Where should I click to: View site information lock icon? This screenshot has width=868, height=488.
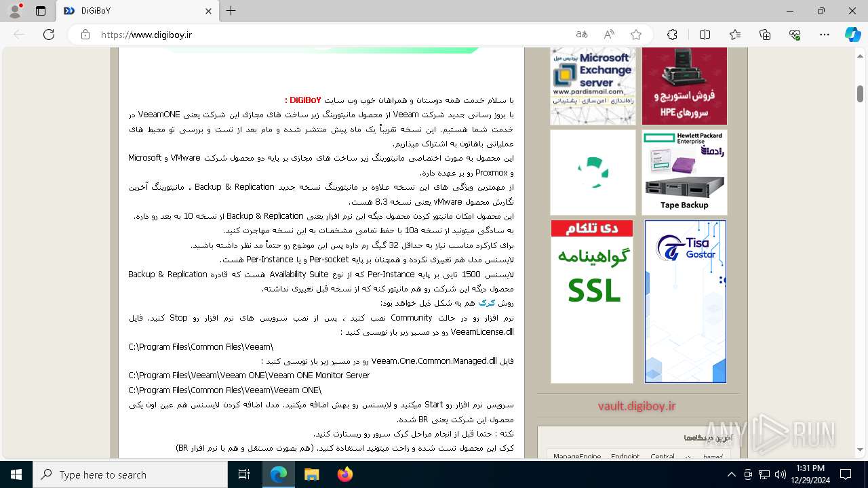(85, 35)
